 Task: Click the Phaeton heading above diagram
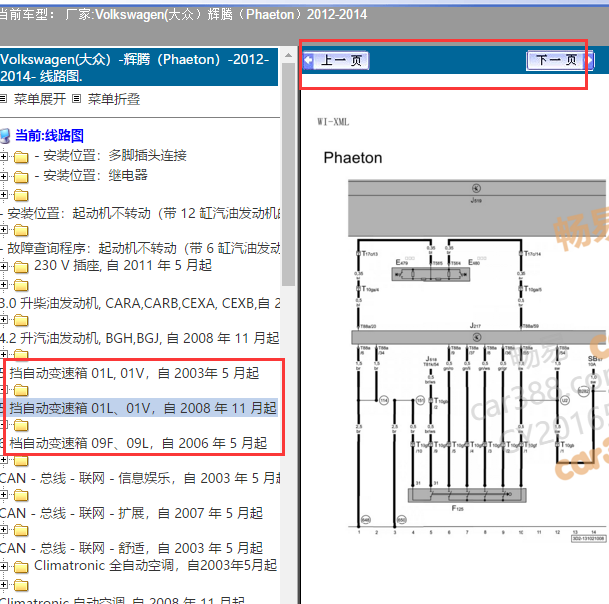[353, 158]
